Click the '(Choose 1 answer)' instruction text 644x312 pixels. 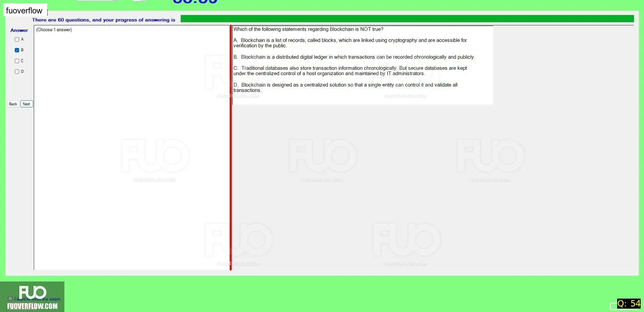(54, 30)
